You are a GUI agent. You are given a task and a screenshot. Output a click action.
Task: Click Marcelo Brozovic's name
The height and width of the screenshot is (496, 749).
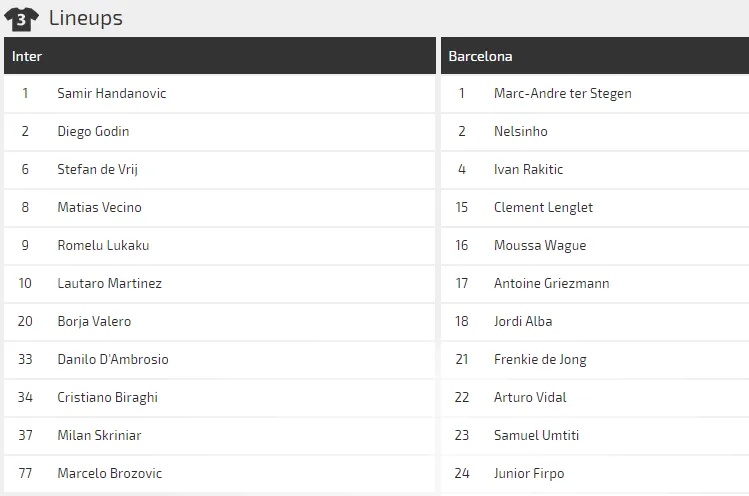(x=109, y=473)
